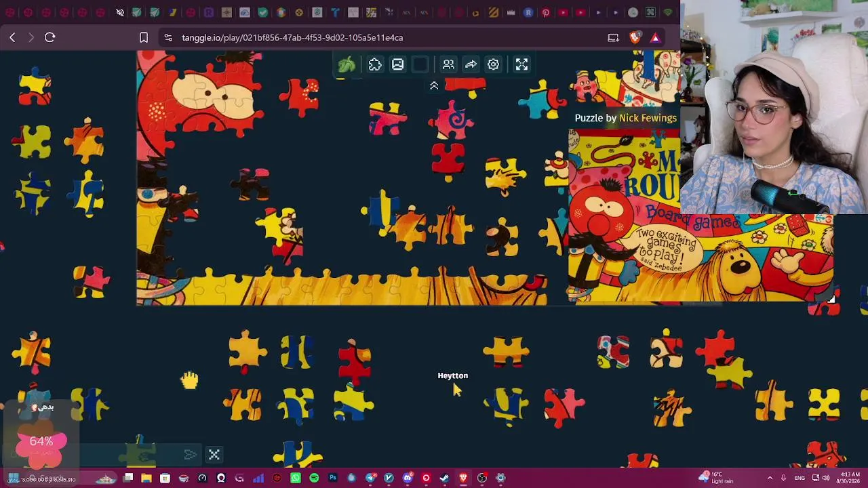Screen dimensions: 868x488
Task: View site information beside the URL
Action: pos(168,37)
